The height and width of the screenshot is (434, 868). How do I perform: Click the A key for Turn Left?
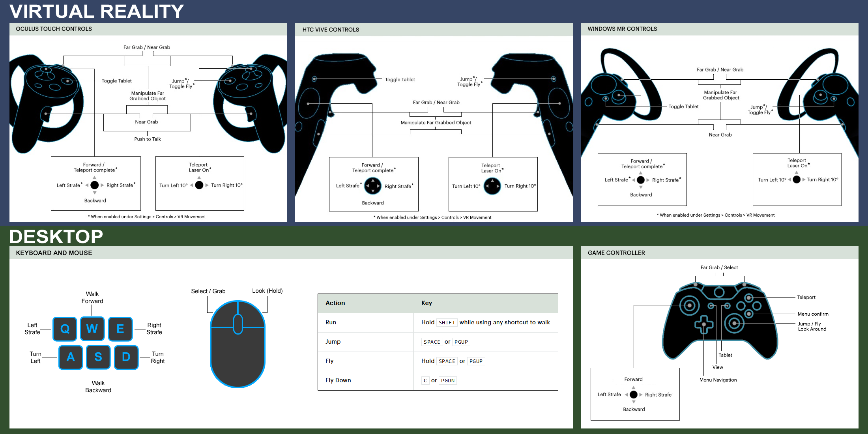coord(71,357)
